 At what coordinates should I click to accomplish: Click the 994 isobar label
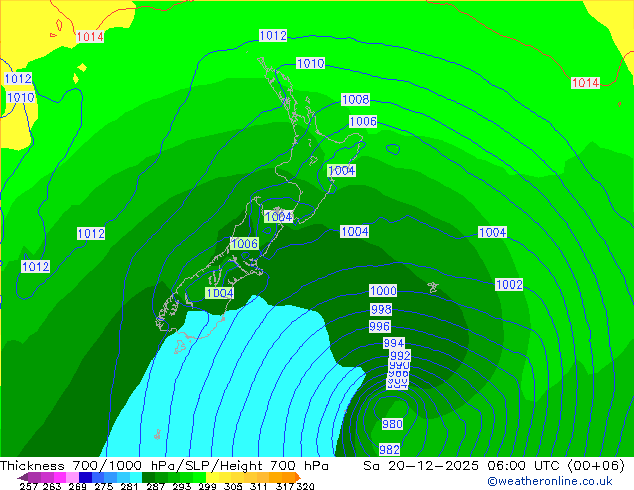pyautogui.click(x=393, y=343)
